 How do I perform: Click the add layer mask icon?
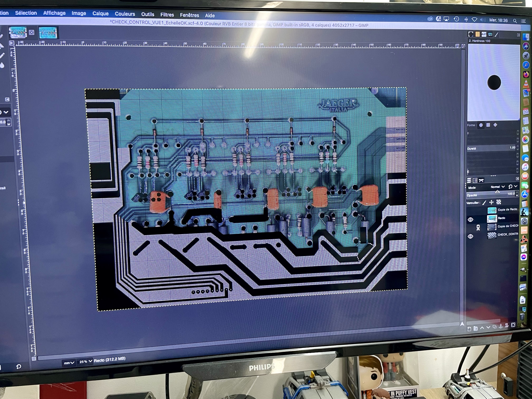pos(507,325)
